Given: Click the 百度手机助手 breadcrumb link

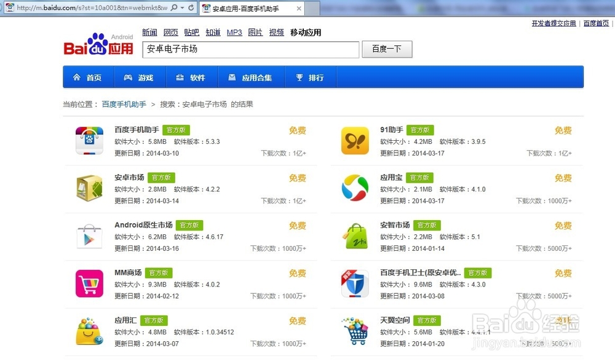Looking at the screenshot, I should 122,104.
